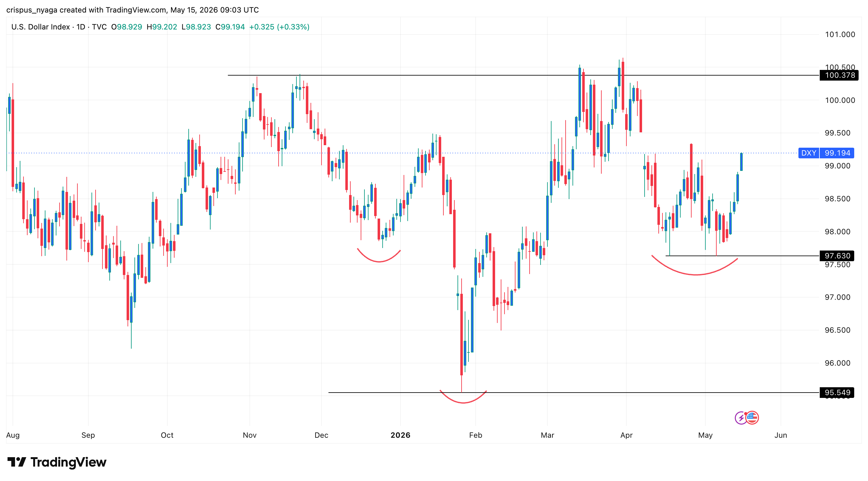
Task: Click the high value H99.202
Action: click(162, 27)
